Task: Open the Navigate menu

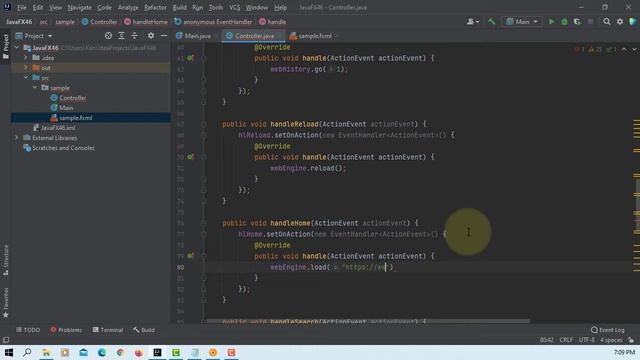Action: (80, 7)
